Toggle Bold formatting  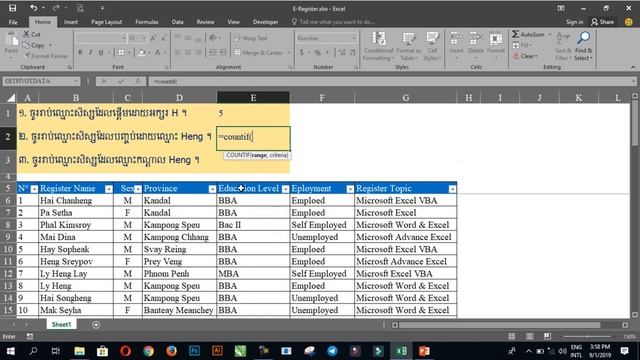click(x=80, y=52)
